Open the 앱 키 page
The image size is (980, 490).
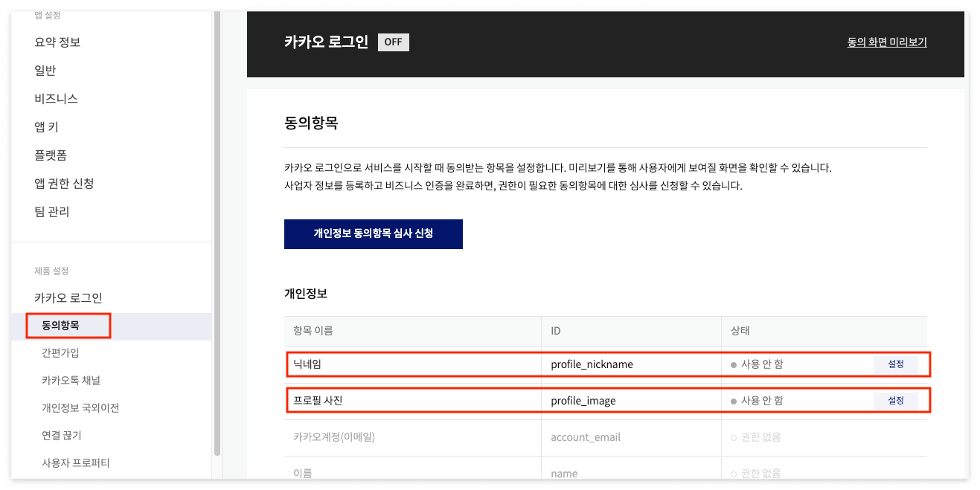pos(46,127)
